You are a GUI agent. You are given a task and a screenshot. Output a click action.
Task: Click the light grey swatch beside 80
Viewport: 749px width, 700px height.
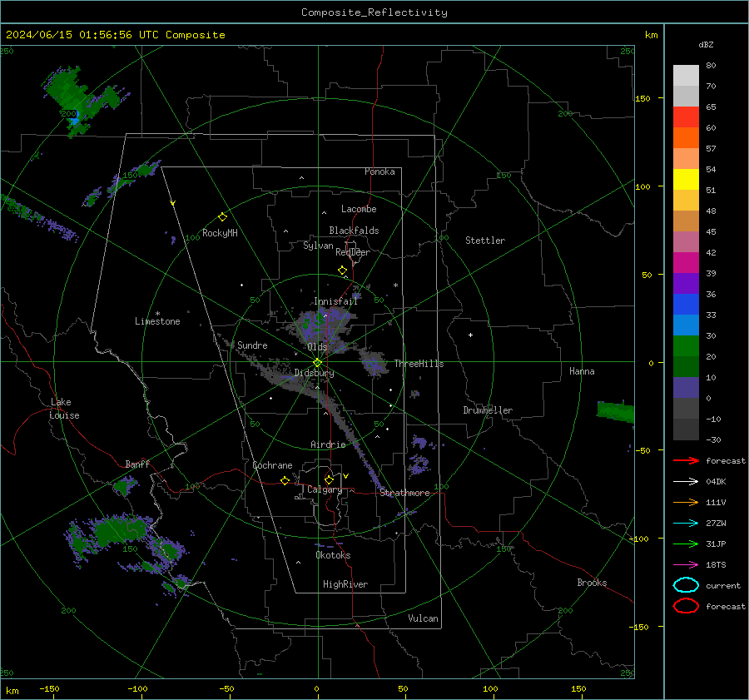[686, 75]
